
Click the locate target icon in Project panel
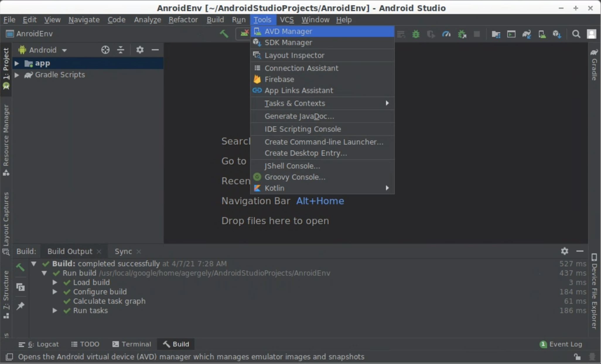click(x=105, y=50)
